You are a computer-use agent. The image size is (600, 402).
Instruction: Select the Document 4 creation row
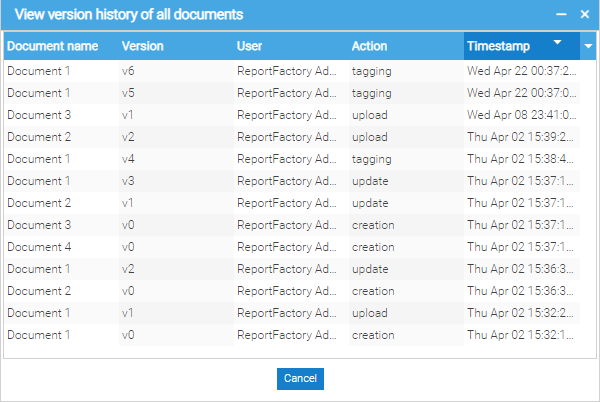[x=292, y=247]
